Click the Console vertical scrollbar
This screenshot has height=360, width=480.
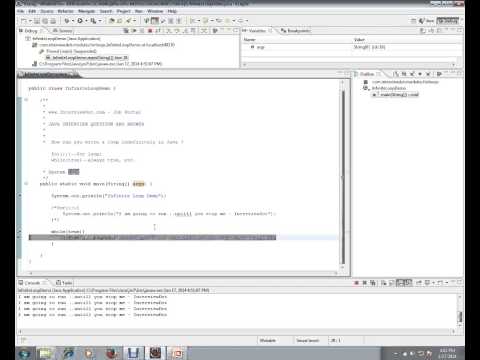click(x=460, y=311)
